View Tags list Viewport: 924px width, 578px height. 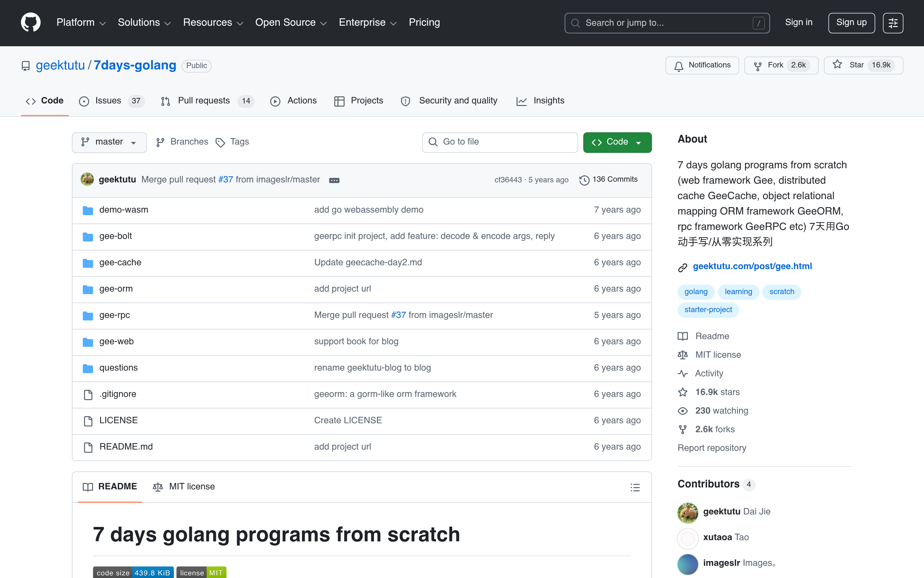click(x=233, y=142)
